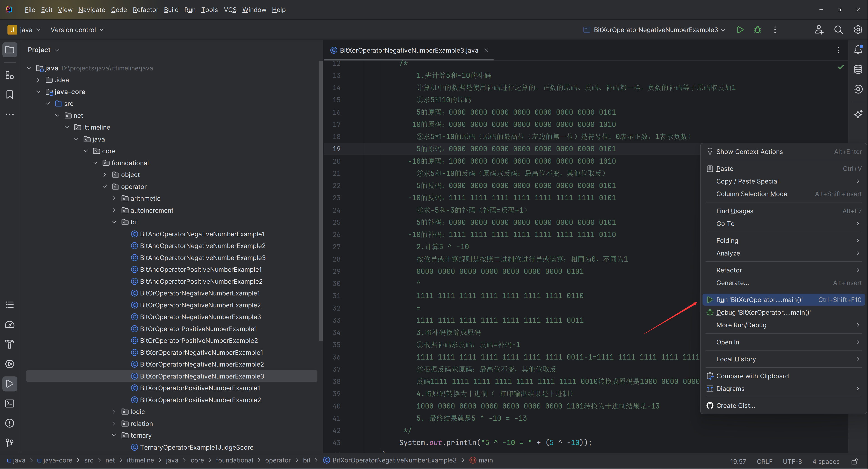Open the Bookmarks tool window icon
The width and height of the screenshot is (868, 469).
10,95
